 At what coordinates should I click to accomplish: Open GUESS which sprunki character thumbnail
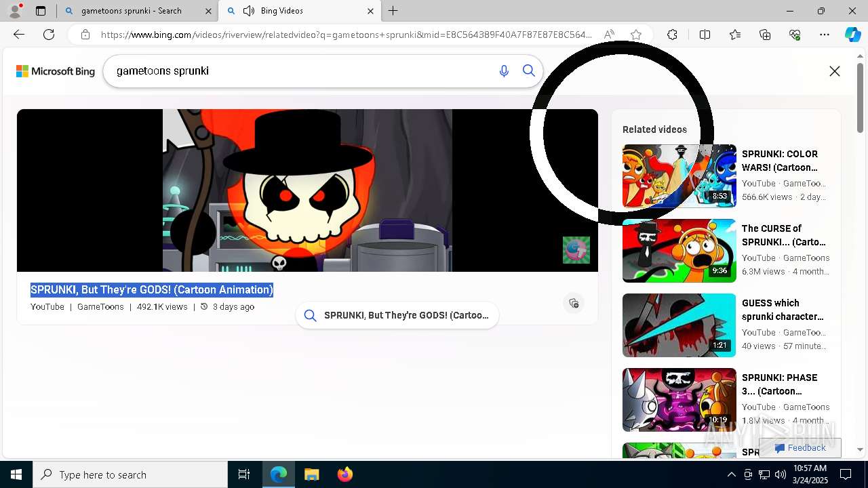(x=679, y=325)
